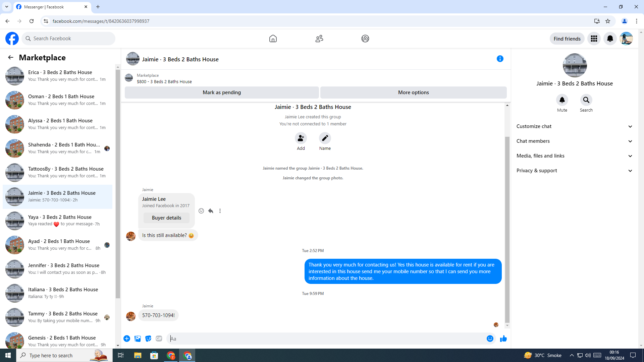Mute this conversation with bell icon

click(x=562, y=100)
